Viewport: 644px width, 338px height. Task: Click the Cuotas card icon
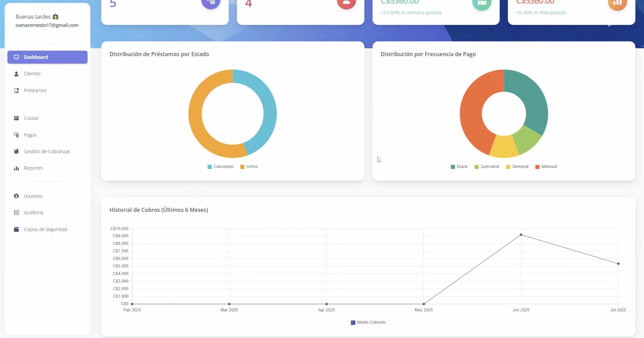(17, 118)
